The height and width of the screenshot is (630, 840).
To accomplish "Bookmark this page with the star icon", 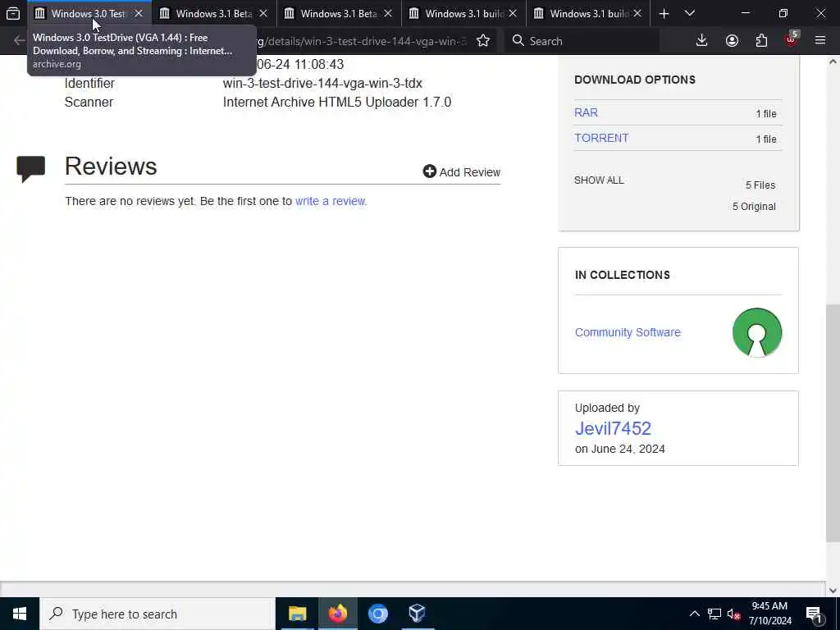I will coord(483,41).
